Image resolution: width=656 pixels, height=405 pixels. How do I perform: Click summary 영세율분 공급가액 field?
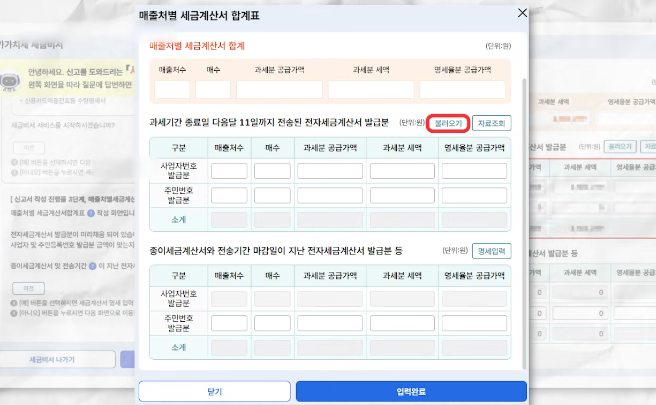point(462,90)
